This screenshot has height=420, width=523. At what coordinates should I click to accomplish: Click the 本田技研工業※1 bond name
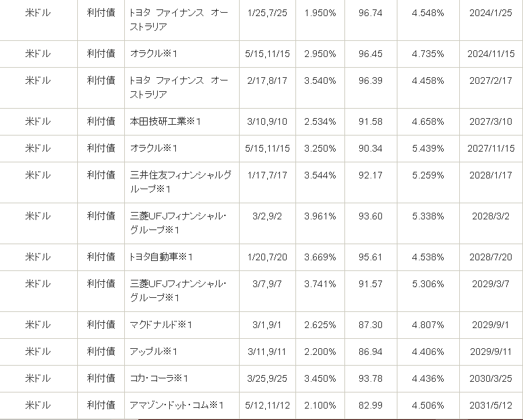coord(165,121)
